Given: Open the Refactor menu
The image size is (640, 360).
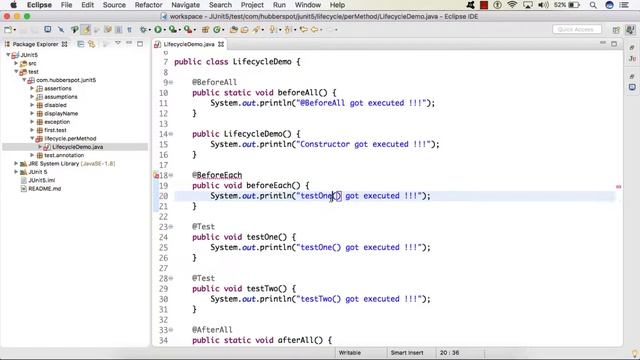Looking at the screenshot, I should click(x=148, y=5).
